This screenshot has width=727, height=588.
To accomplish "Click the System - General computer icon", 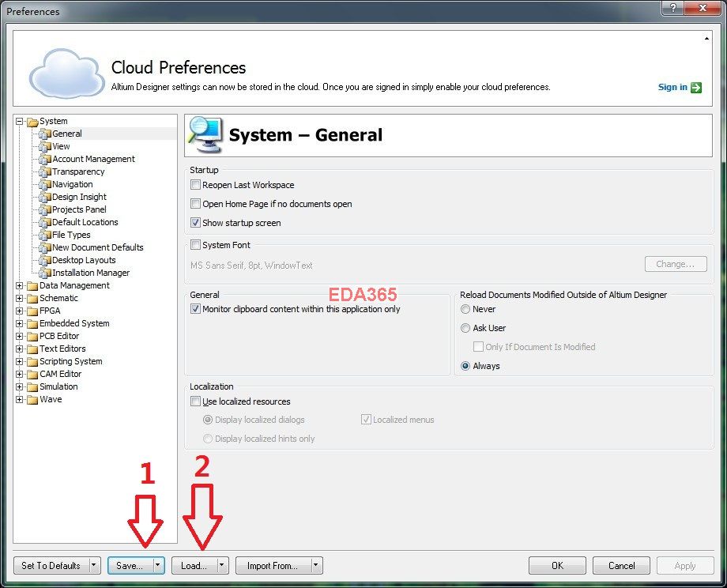I will [205, 134].
